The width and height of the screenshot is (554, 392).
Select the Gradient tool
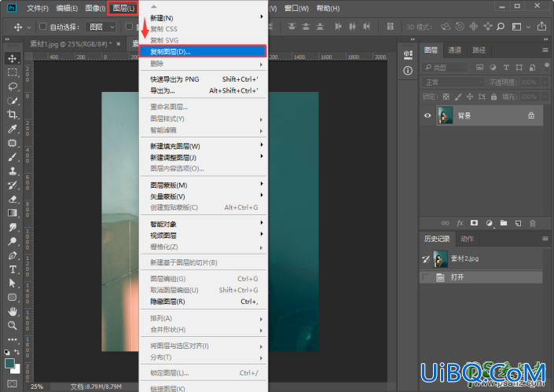(13, 213)
